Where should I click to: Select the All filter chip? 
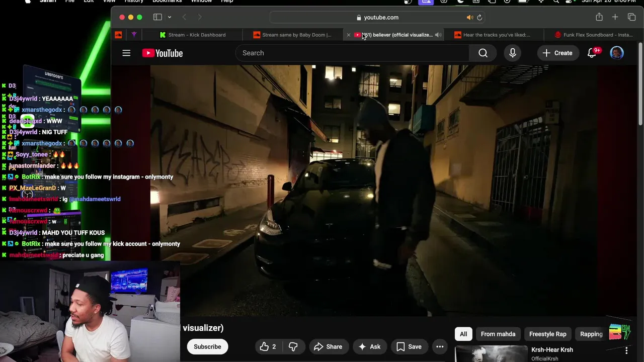(x=463, y=334)
